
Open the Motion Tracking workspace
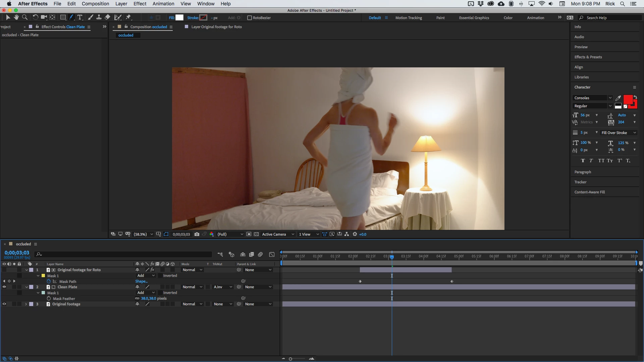409,18
